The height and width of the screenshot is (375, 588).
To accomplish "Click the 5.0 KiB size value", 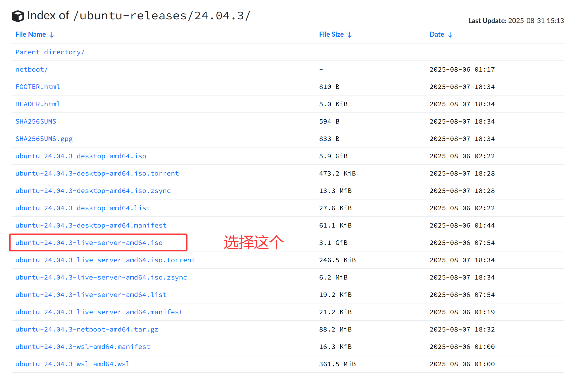I will pyautogui.click(x=333, y=104).
